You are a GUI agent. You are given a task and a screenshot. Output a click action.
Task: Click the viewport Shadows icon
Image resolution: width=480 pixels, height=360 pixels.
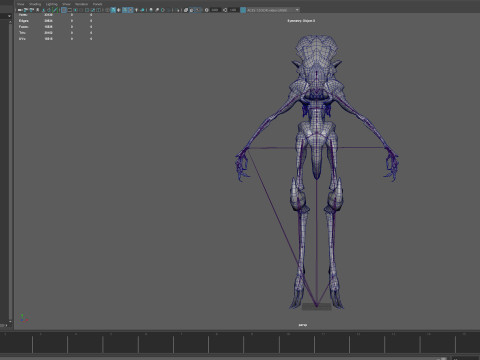[x=142, y=10]
